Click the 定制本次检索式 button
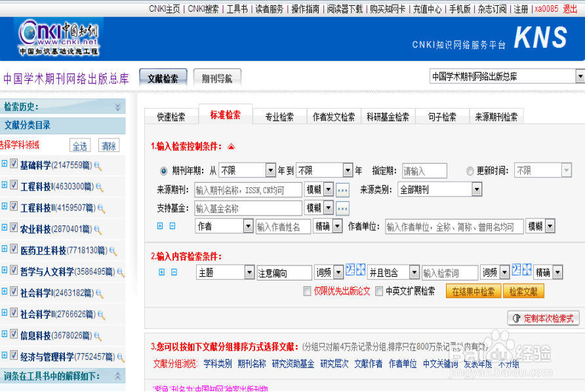This screenshot has height=392, width=585. 544,319
